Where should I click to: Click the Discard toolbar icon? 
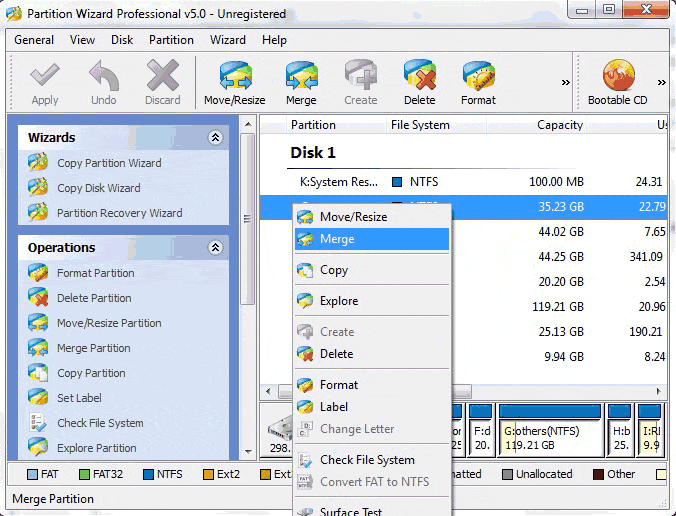(x=163, y=84)
